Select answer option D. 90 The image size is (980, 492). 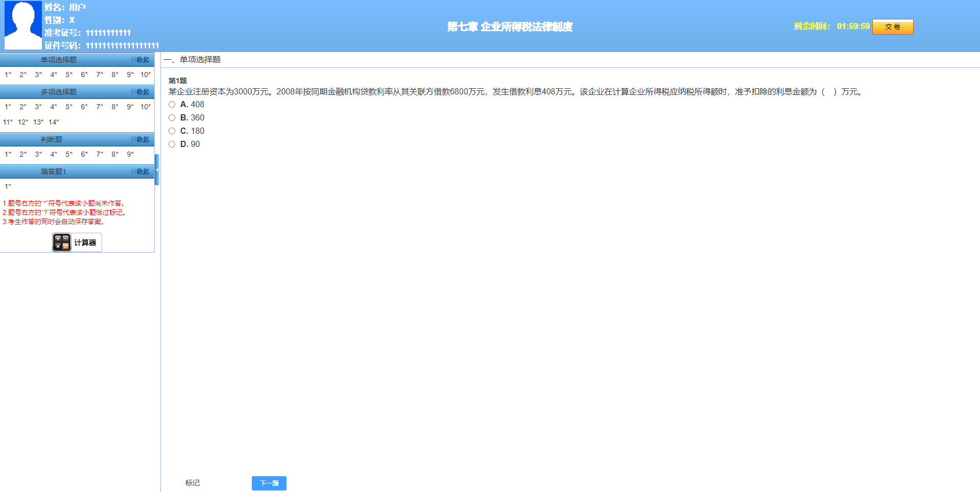pyautogui.click(x=172, y=144)
